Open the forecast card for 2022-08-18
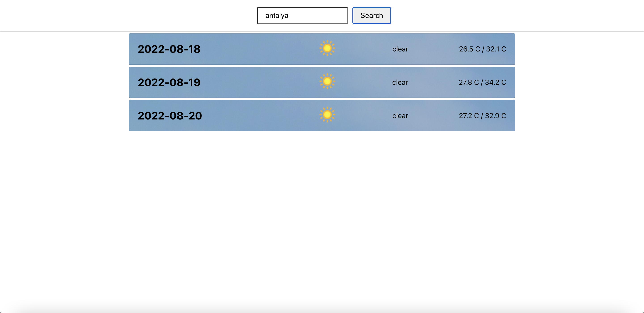The image size is (644, 313). tap(250, 49)
